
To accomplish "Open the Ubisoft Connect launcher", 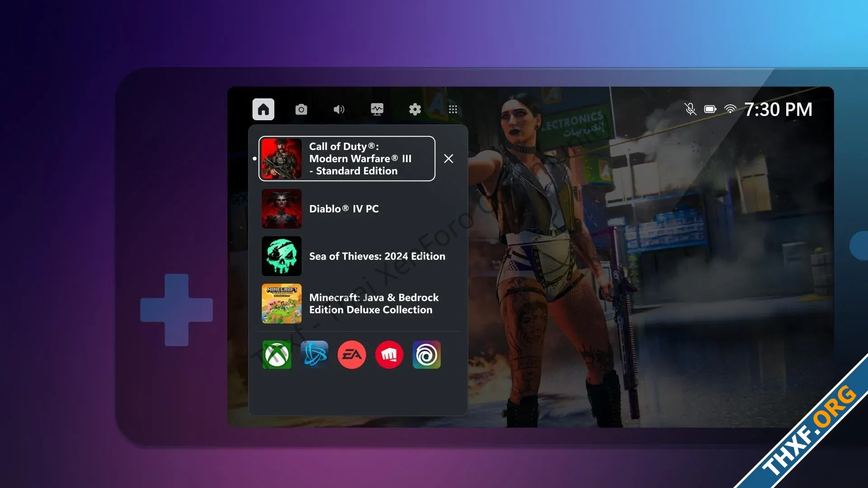I will coord(427,355).
